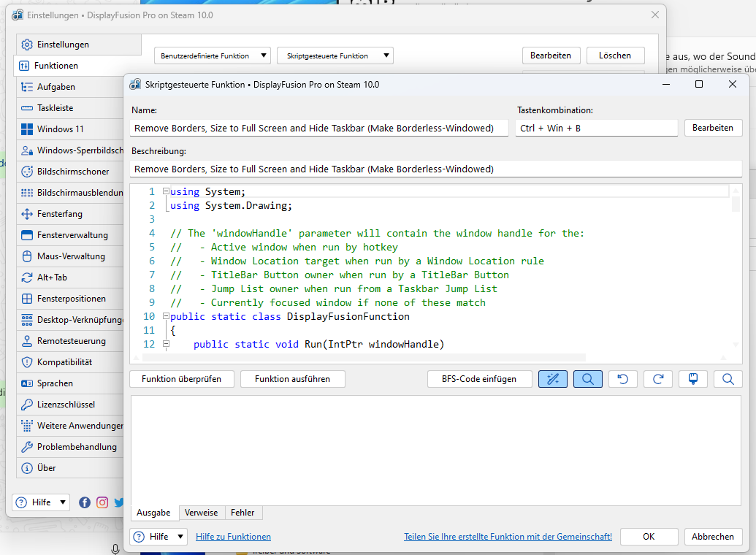Click the Weitere Anwendungen dots icon
This screenshot has width=756, height=555.
(27, 426)
